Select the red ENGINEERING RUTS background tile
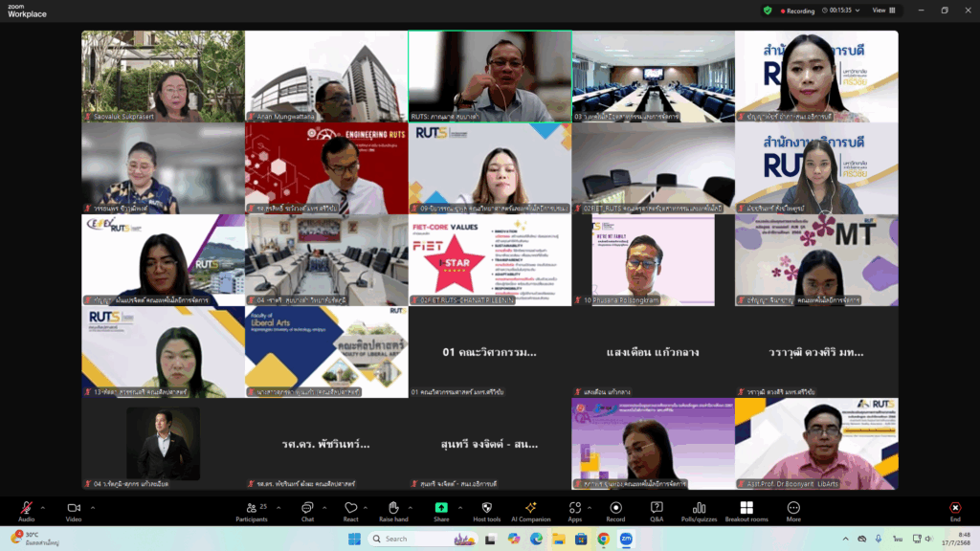 [x=326, y=168]
